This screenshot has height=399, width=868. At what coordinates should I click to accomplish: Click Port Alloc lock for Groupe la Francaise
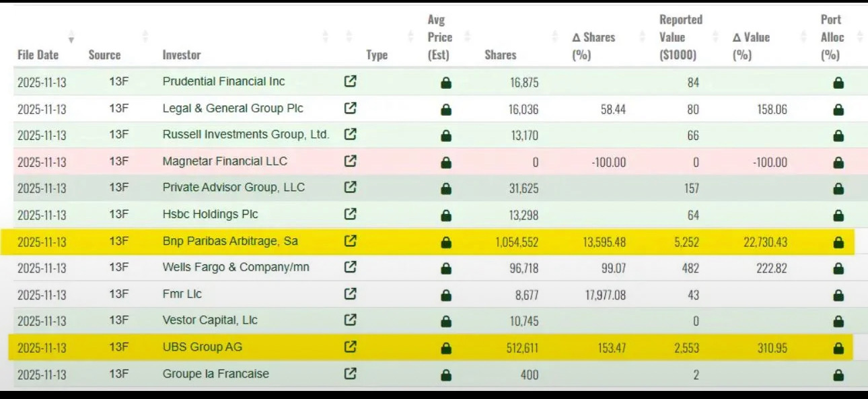[x=838, y=375]
